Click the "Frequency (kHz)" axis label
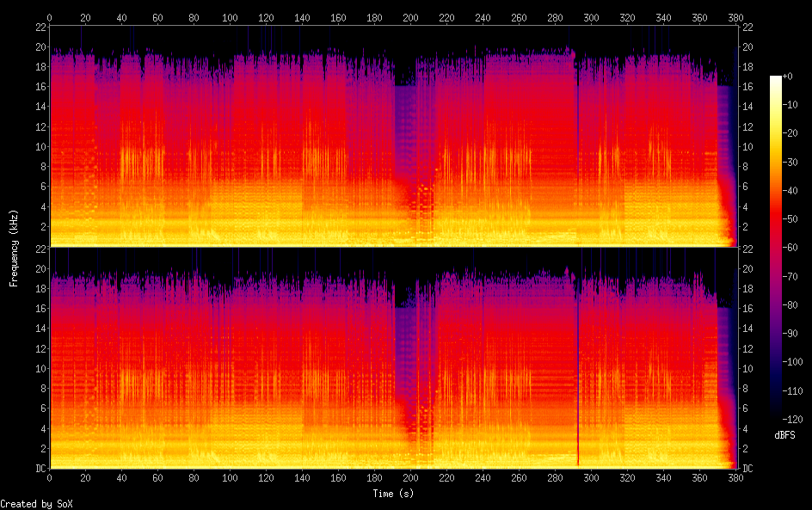812x510 pixels. (x=14, y=248)
